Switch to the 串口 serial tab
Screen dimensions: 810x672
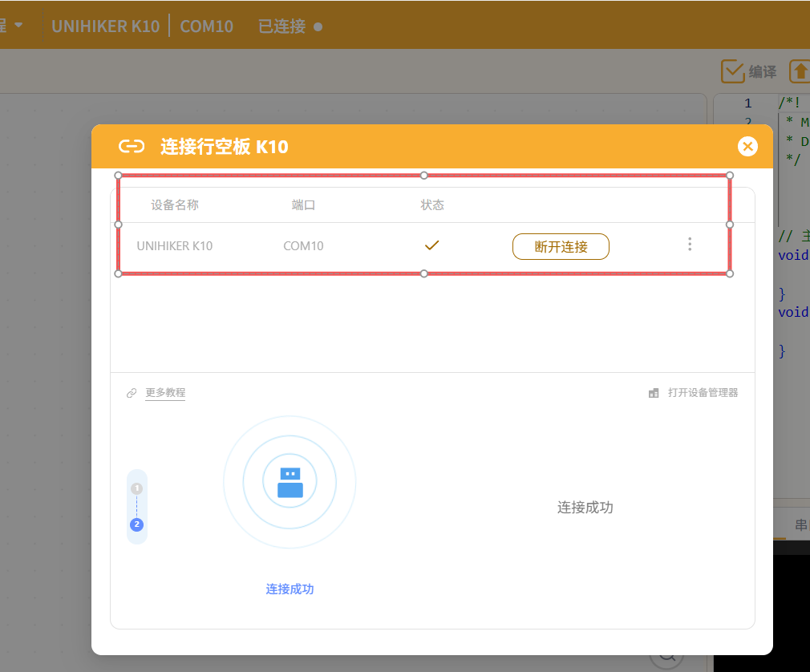800,525
